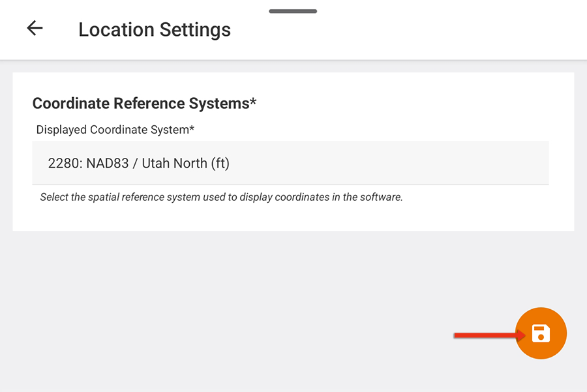Click the asterisk after Coordinate Reference Systems
The width and height of the screenshot is (587, 392).
point(254,101)
